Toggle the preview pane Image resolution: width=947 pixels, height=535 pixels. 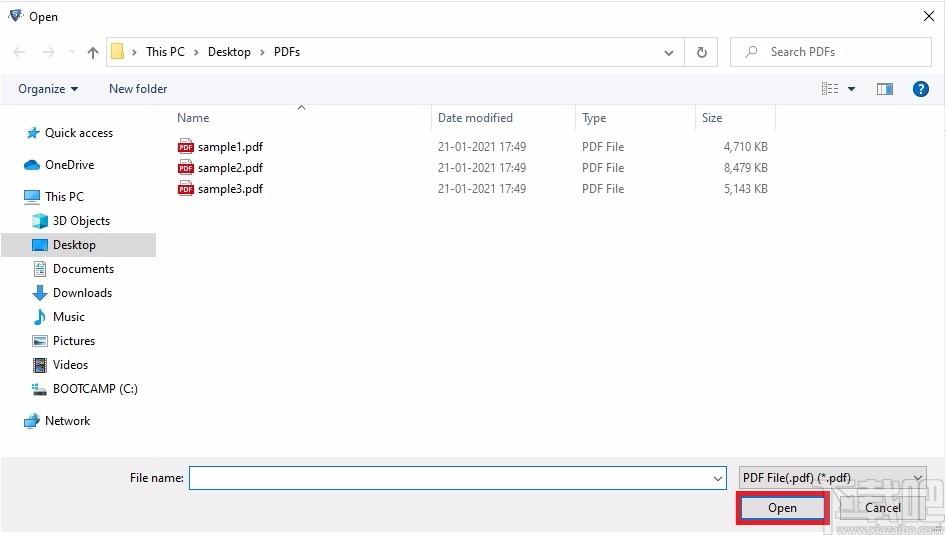[x=885, y=89]
